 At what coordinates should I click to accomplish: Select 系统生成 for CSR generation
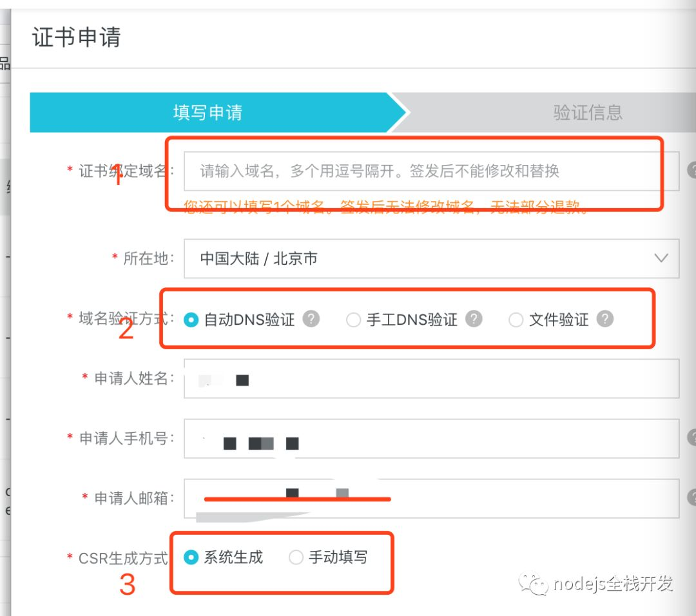coord(191,557)
